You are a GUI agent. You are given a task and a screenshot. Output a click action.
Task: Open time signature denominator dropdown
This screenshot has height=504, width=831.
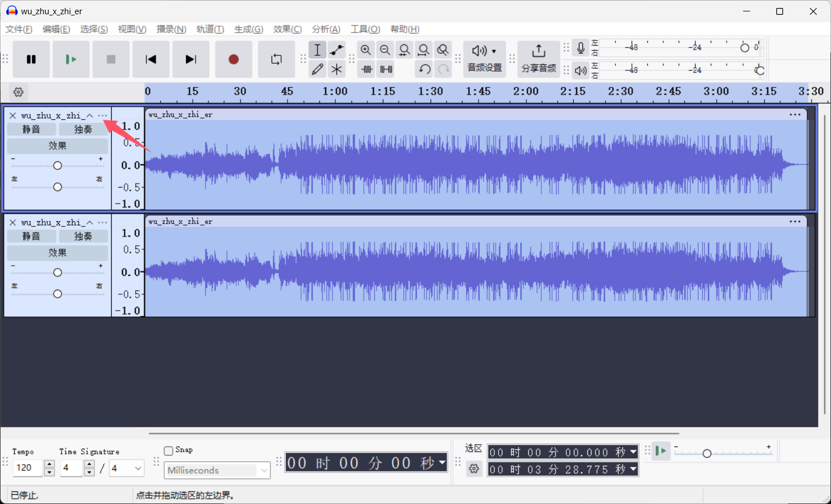click(127, 468)
